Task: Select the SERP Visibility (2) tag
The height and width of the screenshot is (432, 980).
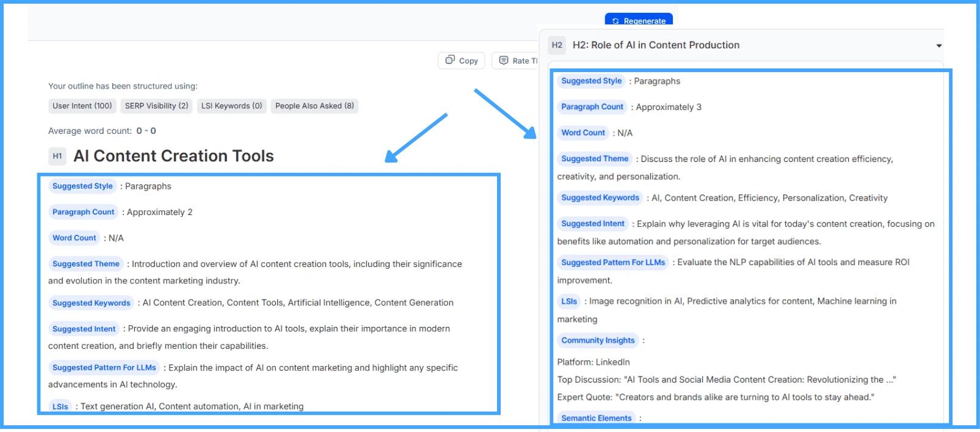Action: (x=156, y=106)
